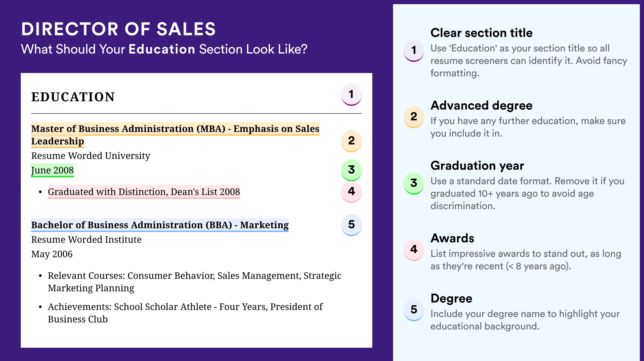Click 'Resume Worded Institute' text
The width and height of the screenshot is (644, 361).
coord(86,239)
